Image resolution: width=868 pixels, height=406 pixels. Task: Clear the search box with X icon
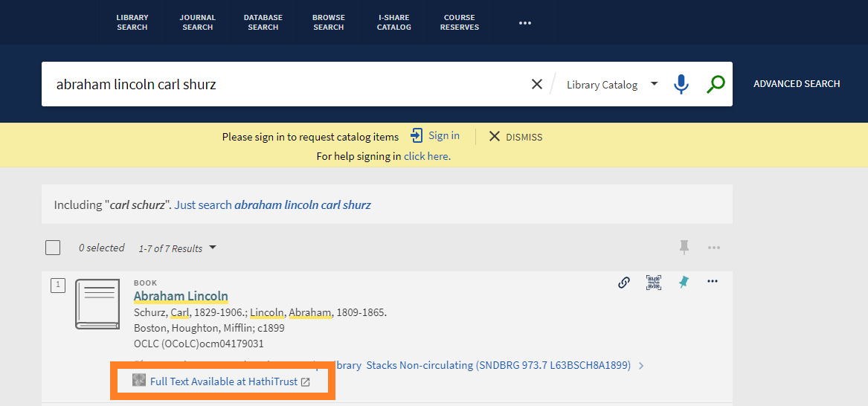pos(536,84)
